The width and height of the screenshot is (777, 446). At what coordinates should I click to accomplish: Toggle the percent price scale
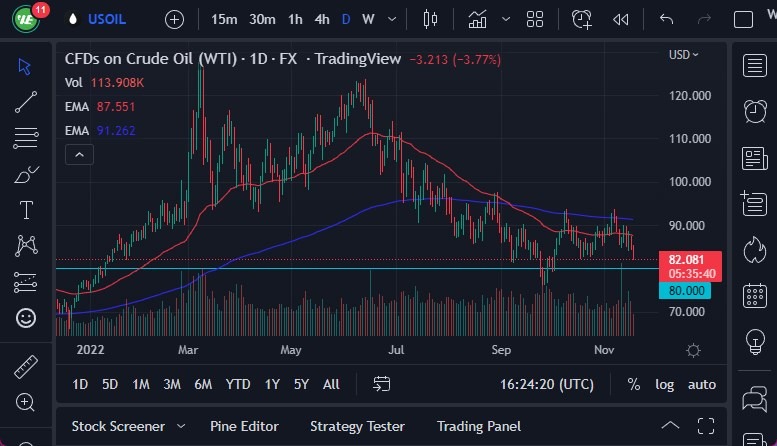point(633,384)
